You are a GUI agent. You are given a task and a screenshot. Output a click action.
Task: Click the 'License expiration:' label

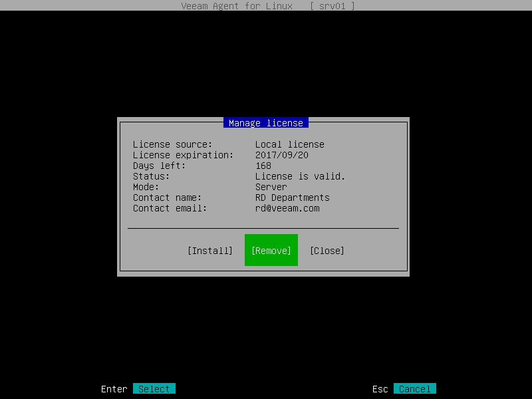tap(184, 155)
